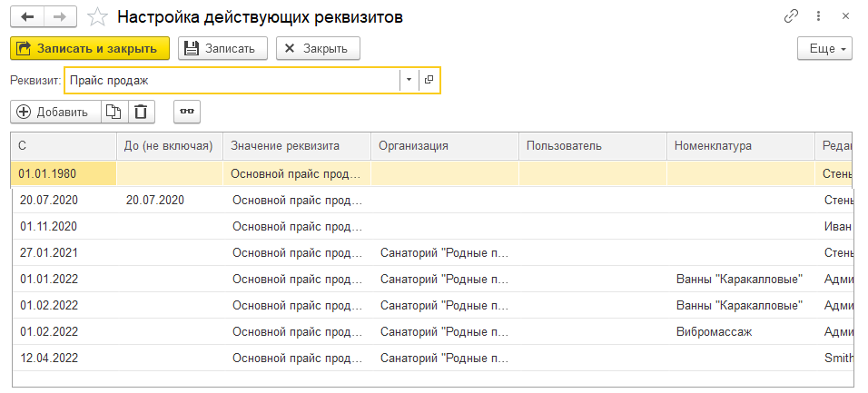Copy the selected table row
This screenshot has height=393, width=868.
coord(113,112)
